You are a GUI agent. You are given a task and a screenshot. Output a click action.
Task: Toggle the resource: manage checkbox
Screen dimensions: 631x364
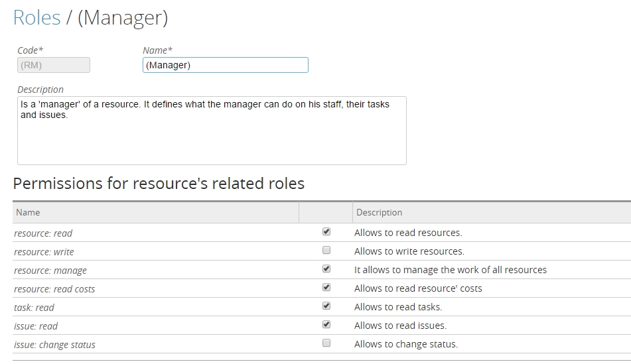[x=326, y=269]
